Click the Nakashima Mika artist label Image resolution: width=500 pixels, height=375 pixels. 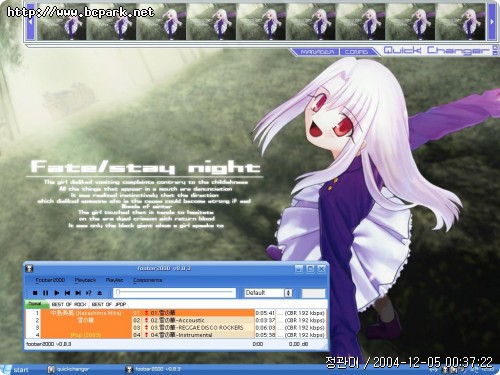pyautogui.click(x=86, y=313)
